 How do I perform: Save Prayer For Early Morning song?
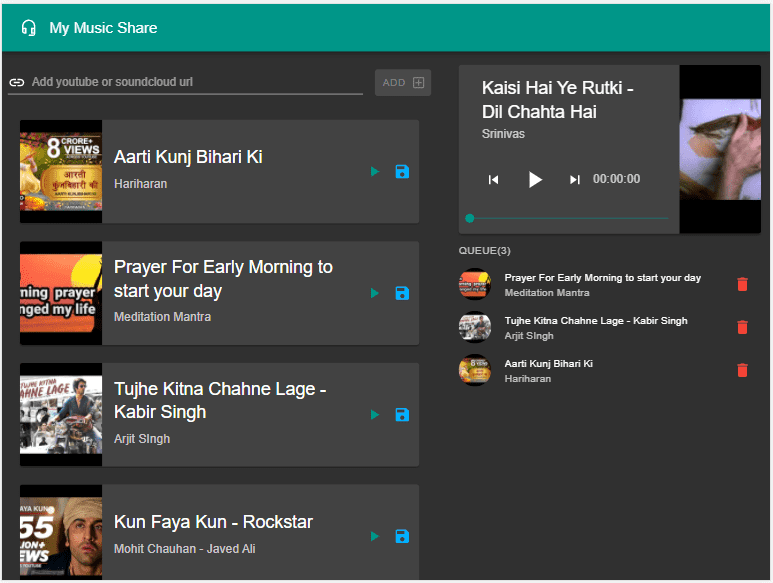(x=402, y=293)
